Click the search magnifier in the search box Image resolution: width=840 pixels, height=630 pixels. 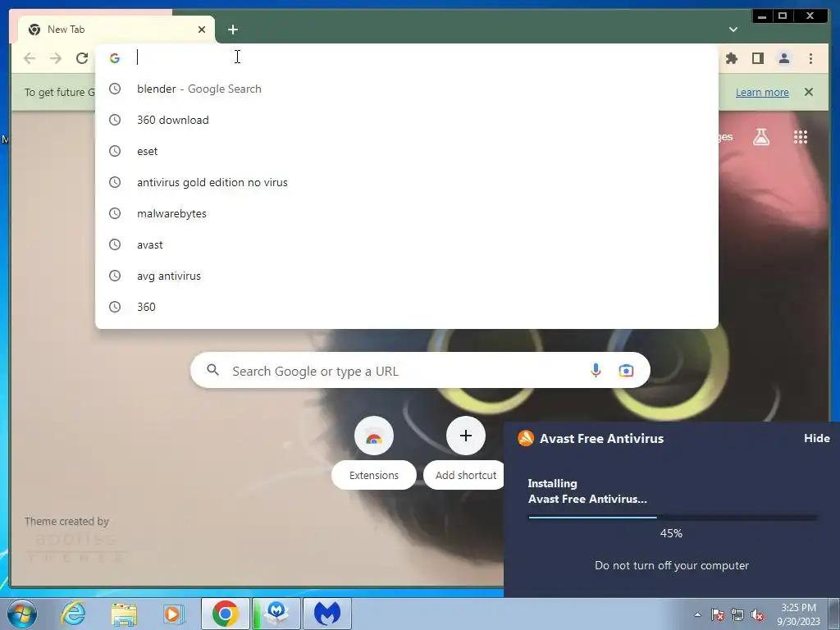212,370
